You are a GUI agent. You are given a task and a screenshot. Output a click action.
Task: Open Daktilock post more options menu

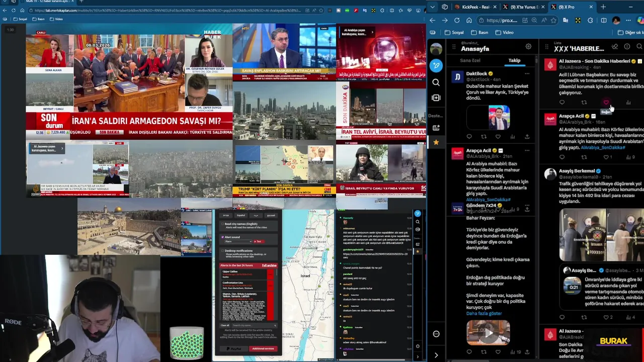[x=527, y=73]
